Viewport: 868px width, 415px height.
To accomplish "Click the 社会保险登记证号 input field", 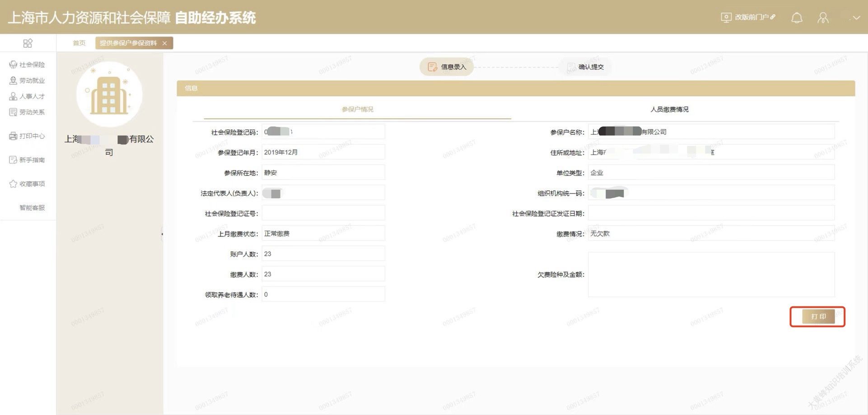I will pos(323,213).
